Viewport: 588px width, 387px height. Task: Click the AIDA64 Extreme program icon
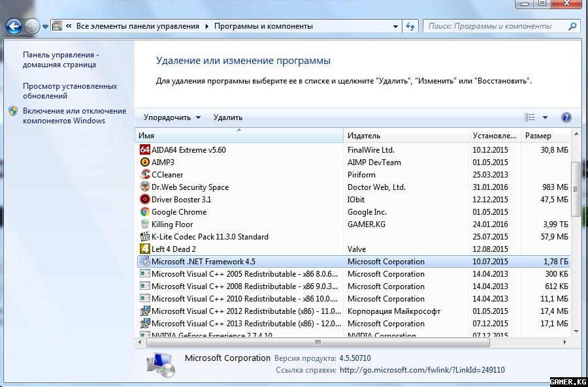[145, 150]
